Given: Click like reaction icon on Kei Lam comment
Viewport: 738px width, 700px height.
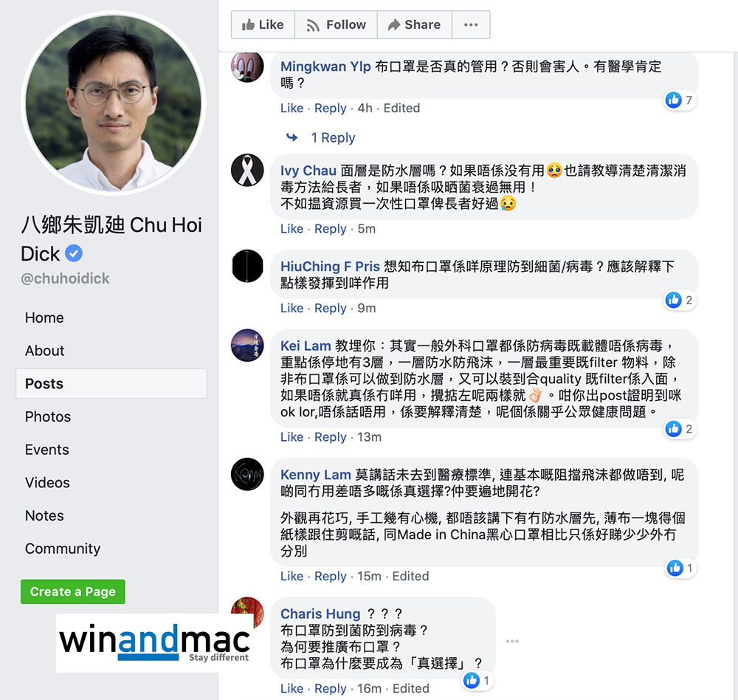Looking at the screenshot, I should click(674, 429).
